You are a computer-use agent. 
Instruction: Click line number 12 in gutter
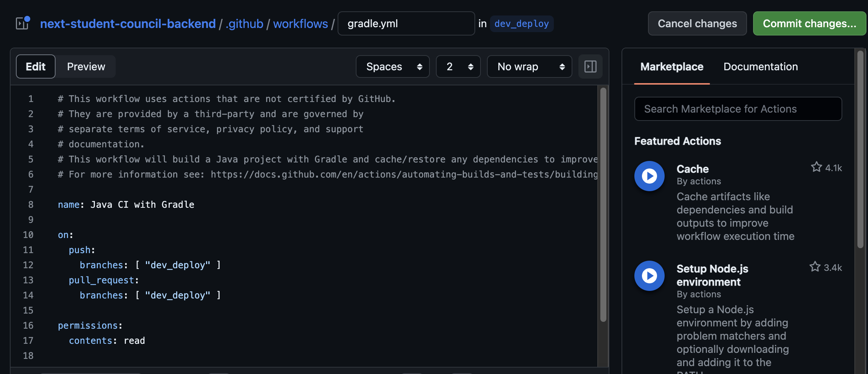pyautogui.click(x=28, y=265)
